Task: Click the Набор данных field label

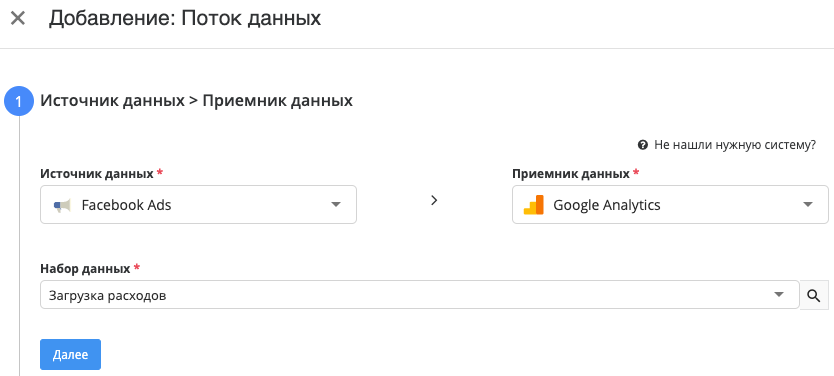Action: point(85,269)
